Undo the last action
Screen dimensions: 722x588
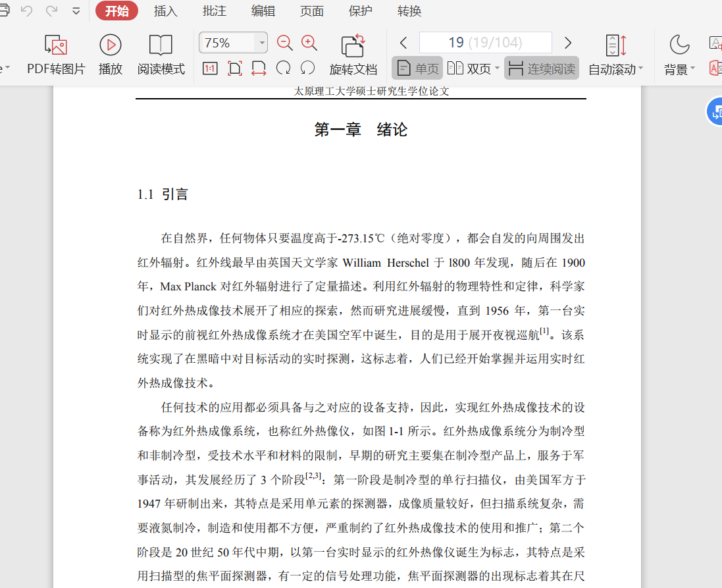(27, 11)
